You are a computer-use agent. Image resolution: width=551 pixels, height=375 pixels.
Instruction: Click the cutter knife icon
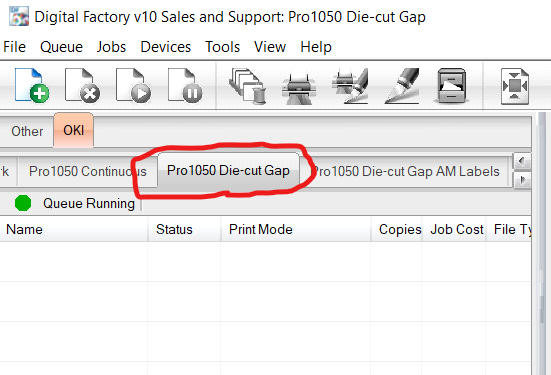point(402,86)
